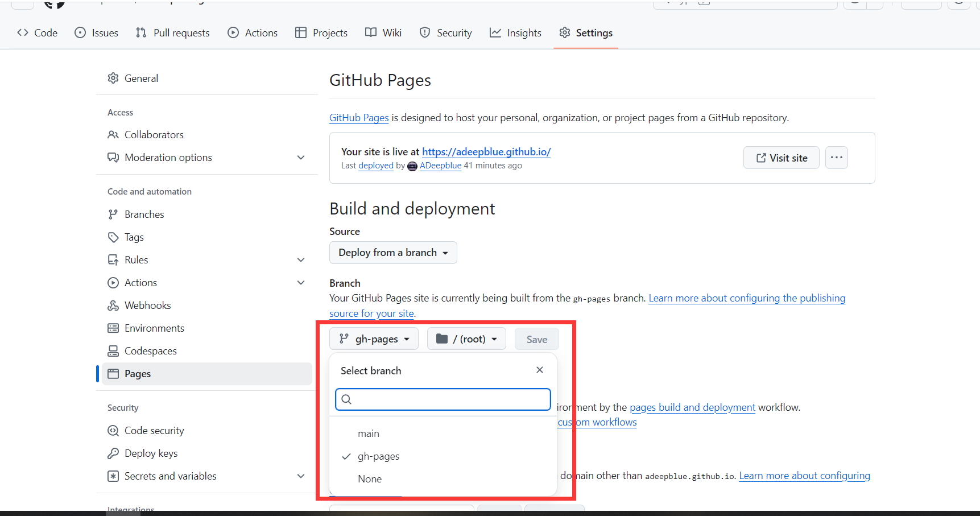980x516 pixels.
Task: Click the Codespaces icon
Action: pyautogui.click(x=113, y=351)
